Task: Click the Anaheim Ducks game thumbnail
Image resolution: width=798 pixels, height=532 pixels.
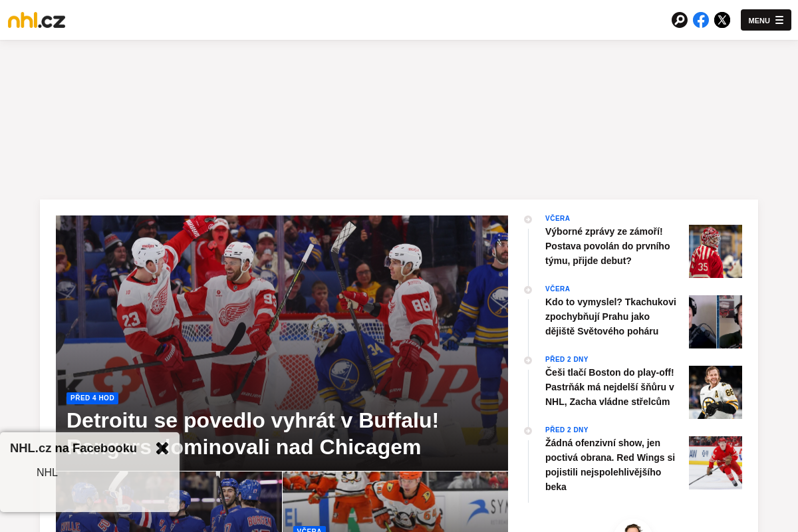Action: (395, 502)
